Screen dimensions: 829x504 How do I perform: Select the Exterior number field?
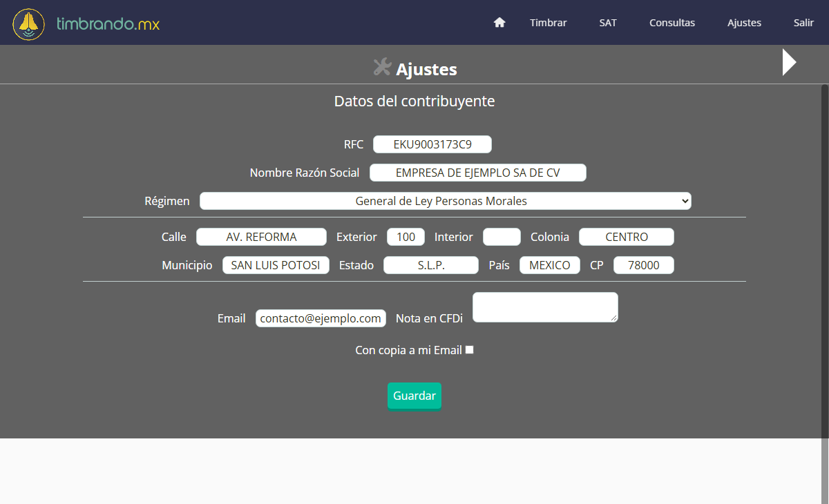406,237
